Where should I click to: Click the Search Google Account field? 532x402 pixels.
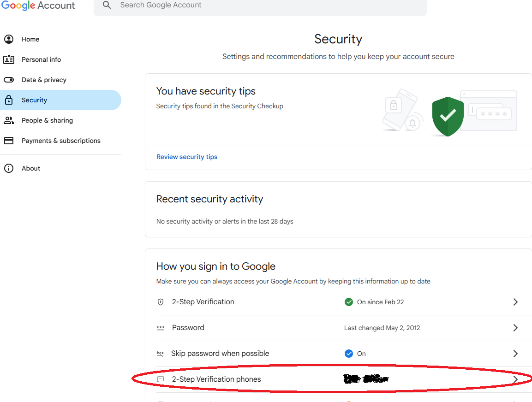(260, 6)
